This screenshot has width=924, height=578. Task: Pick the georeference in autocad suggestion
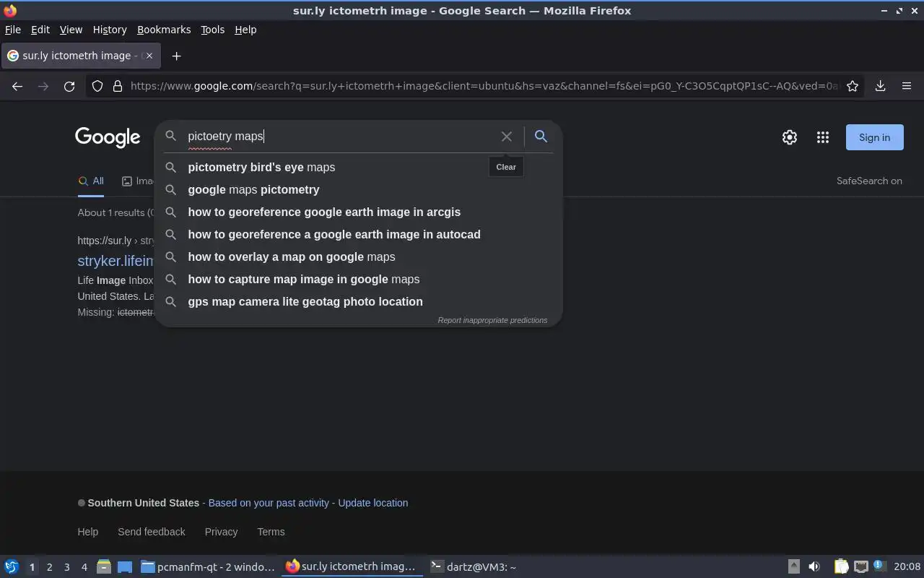pyautogui.click(x=359, y=235)
